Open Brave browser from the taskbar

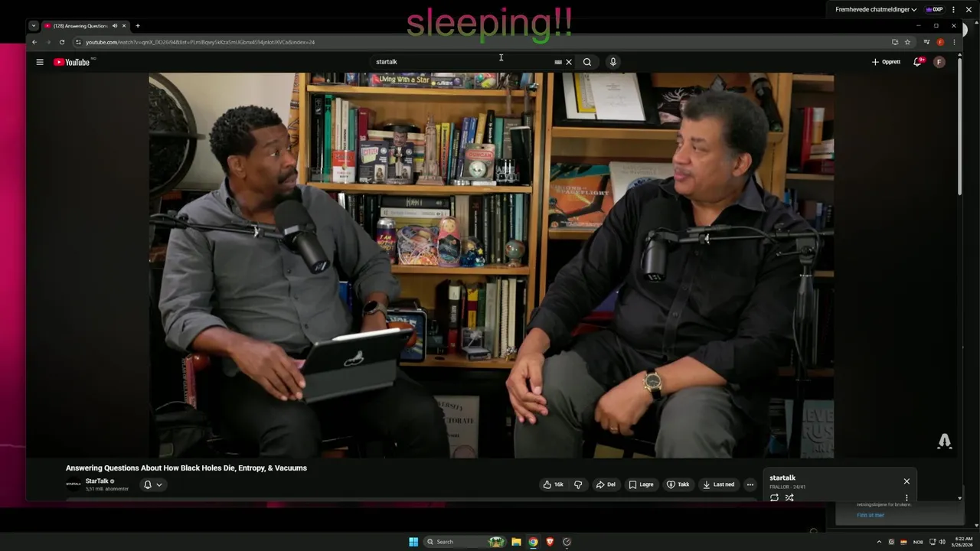click(x=550, y=542)
